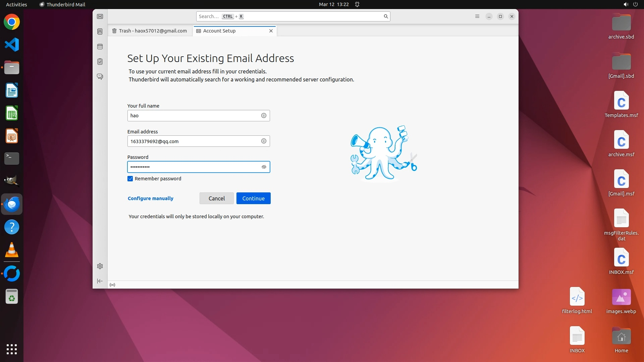Uncheck Remember password checkbox
The image size is (644, 362).
[130, 179]
